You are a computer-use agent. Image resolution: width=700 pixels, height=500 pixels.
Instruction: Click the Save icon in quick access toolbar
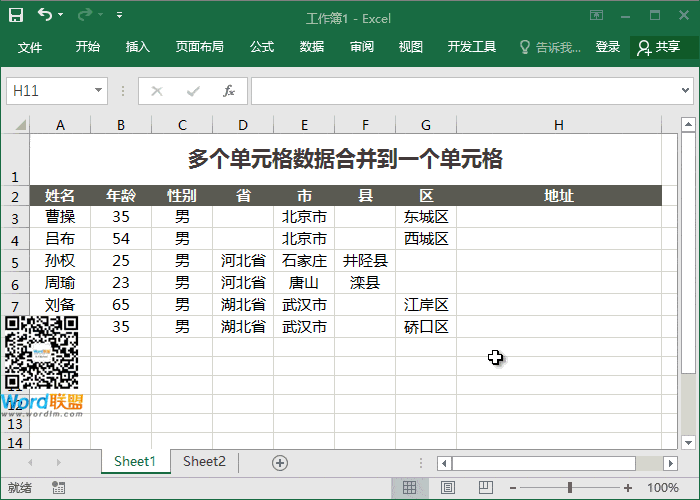click(x=16, y=15)
